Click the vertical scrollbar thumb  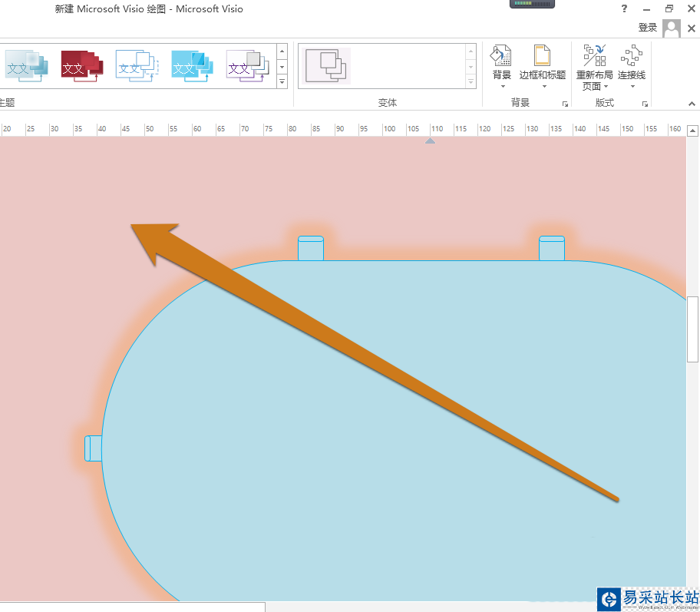coord(692,329)
